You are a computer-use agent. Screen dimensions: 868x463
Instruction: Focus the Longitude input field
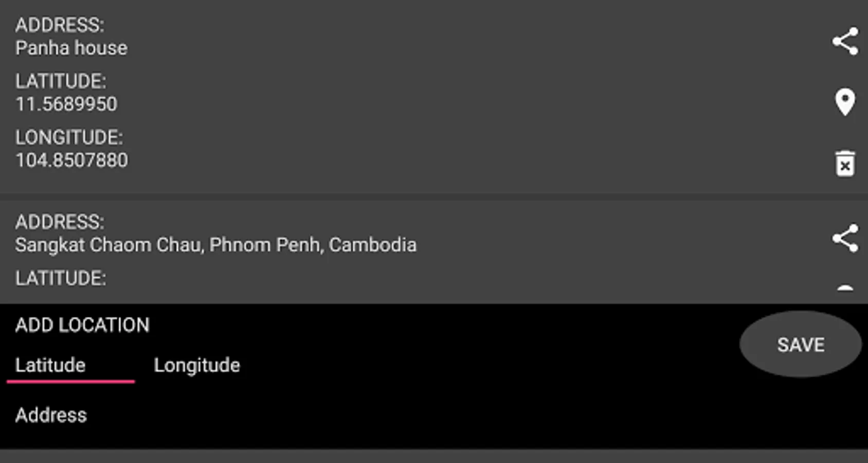197,366
